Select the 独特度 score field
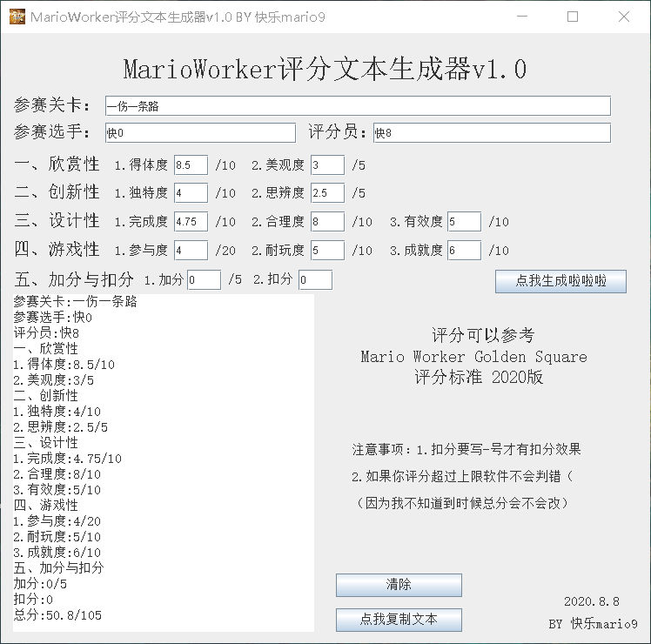The image size is (651, 644). [191, 192]
